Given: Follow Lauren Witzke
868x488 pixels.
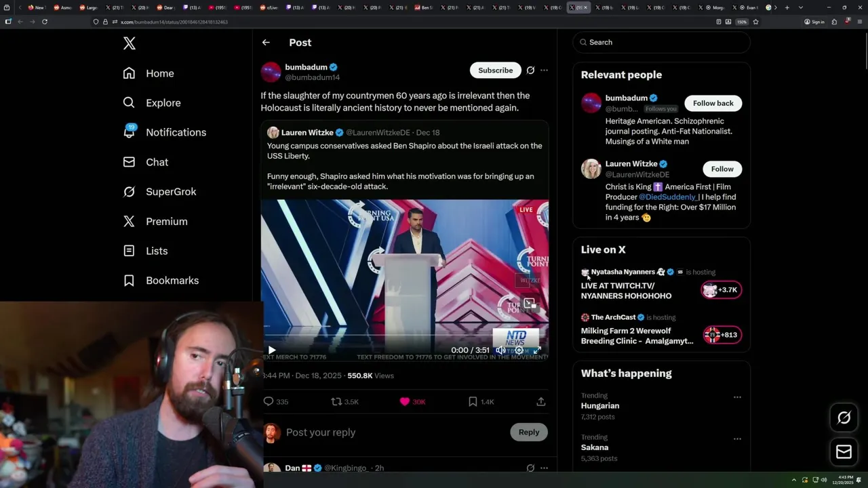Looking at the screenshot, I should tap(722, 169).
